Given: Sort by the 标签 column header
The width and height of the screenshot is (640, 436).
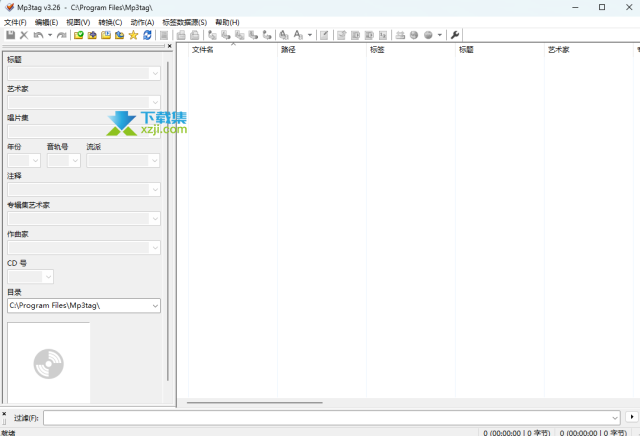Looking at the screenshot, I should pyautogui.click(x=411, y=50).
